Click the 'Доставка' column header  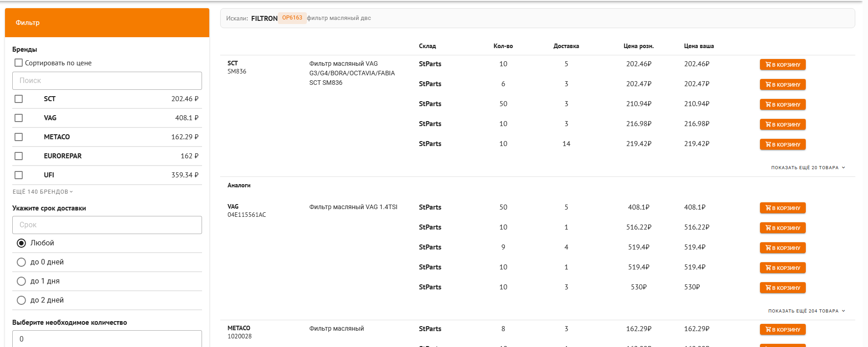pos(566,46)
